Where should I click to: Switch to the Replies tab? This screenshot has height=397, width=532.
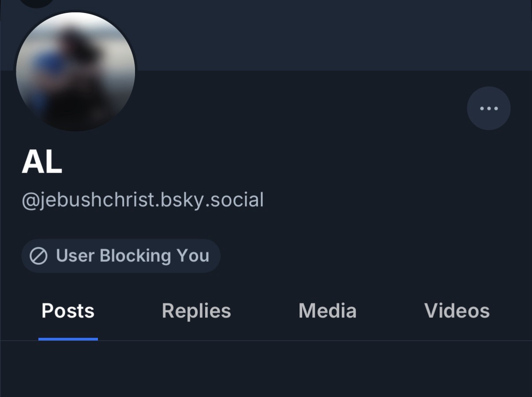click(x=196, y=311)
